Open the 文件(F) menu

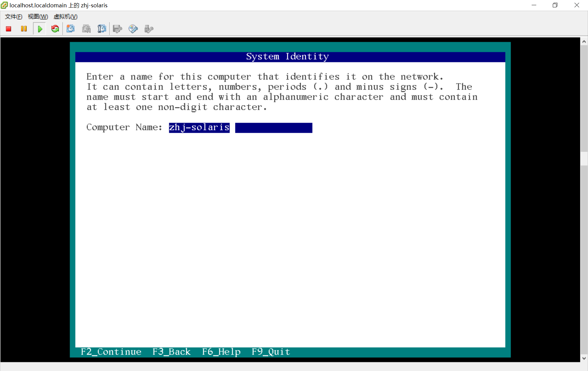pyautogui.click(x=13, y=17)
